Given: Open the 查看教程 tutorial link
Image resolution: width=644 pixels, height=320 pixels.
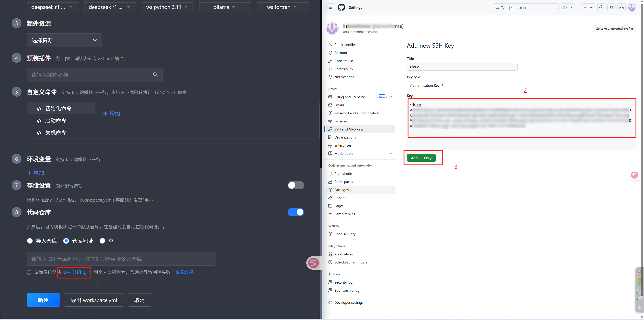Looking at the screenshot, I should coord(184,272).
